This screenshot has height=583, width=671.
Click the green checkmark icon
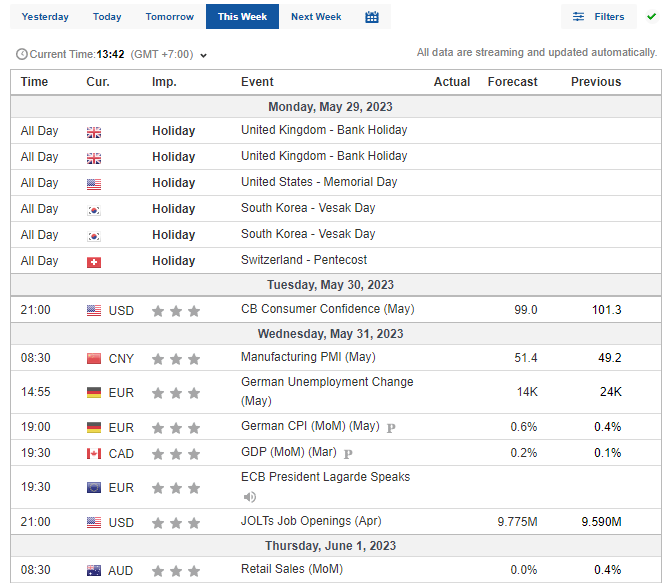(x=651, y=17)
